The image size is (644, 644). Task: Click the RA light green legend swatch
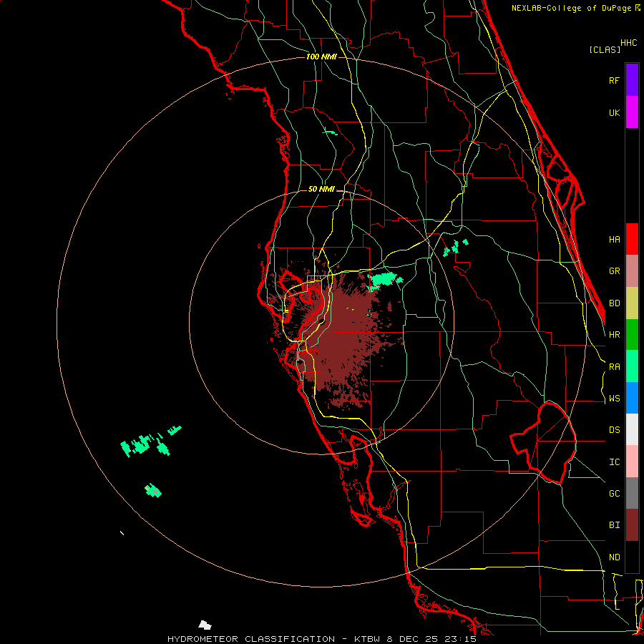(x=632, y=366)
